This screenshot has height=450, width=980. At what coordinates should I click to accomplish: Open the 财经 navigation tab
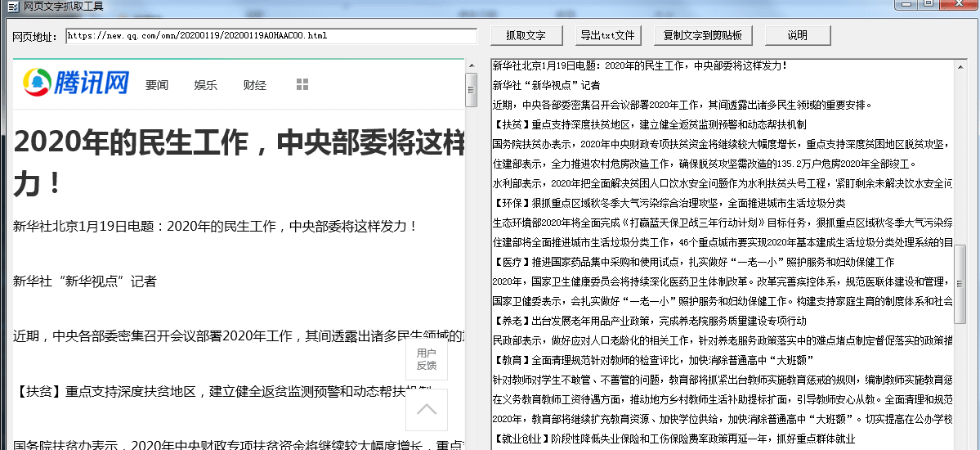(255, 85)
